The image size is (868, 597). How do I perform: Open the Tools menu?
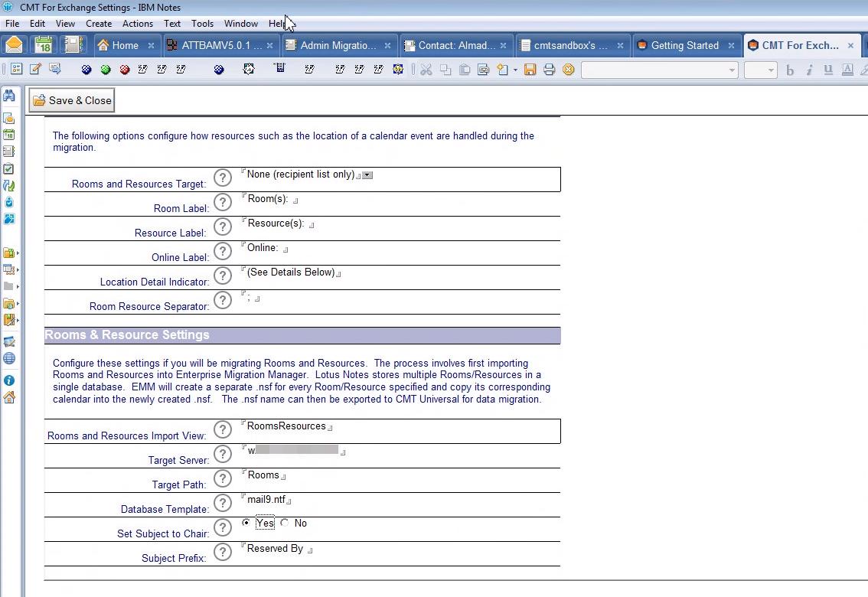point(202,23)
